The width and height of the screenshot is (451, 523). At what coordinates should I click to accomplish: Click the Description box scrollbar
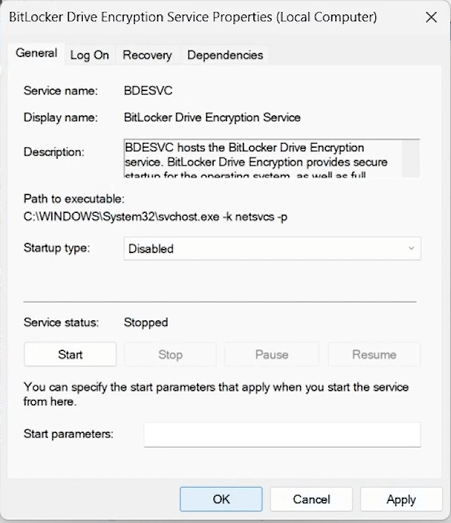click(x=411, y=158)
